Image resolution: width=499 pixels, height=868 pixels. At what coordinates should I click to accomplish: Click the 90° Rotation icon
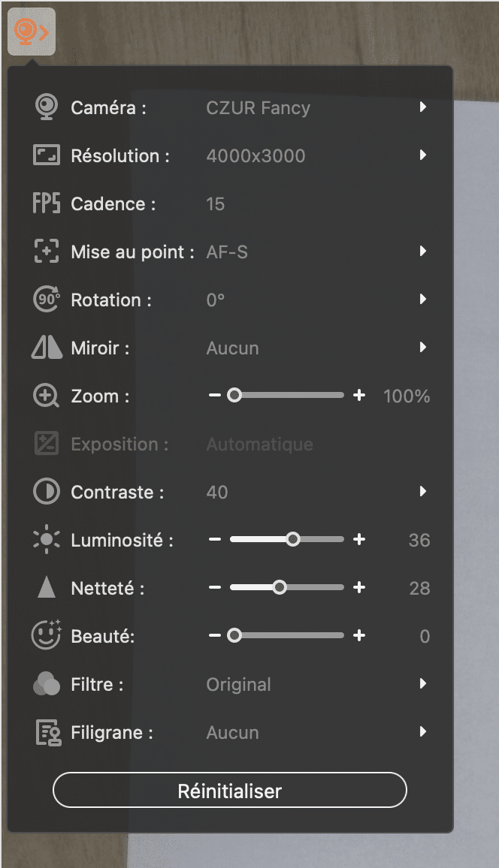tap(47, 300)
